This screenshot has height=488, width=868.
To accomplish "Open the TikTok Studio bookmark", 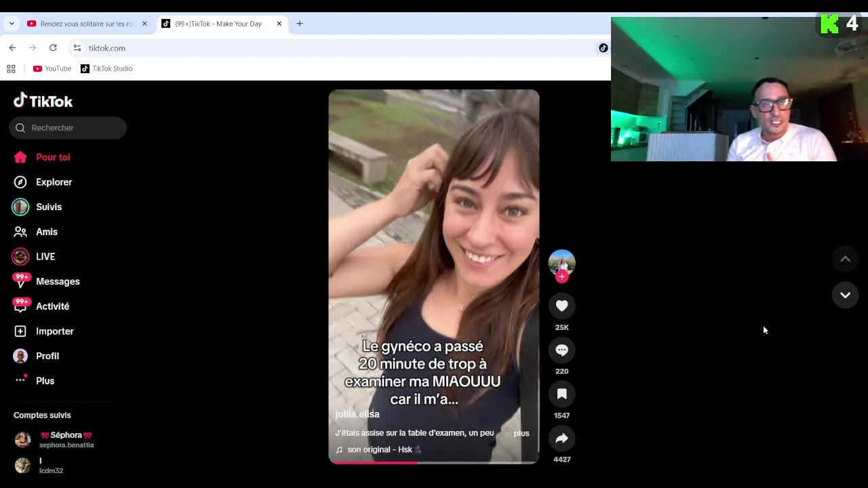I will pyautogui.click(x=106, y=68).
